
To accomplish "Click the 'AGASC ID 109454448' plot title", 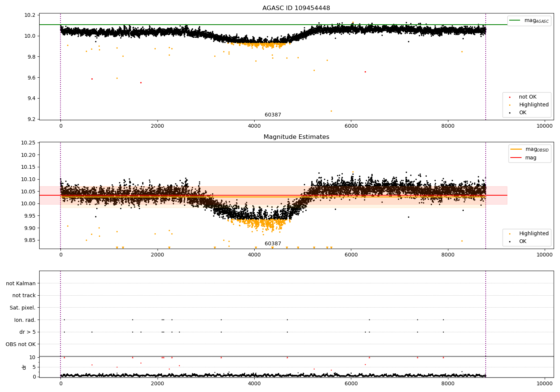I will [296, 8].
